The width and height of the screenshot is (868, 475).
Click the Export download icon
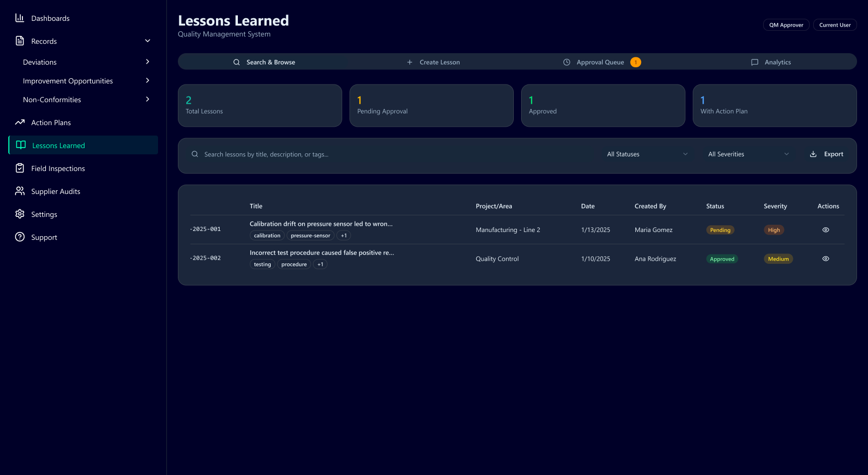(813, 154)
